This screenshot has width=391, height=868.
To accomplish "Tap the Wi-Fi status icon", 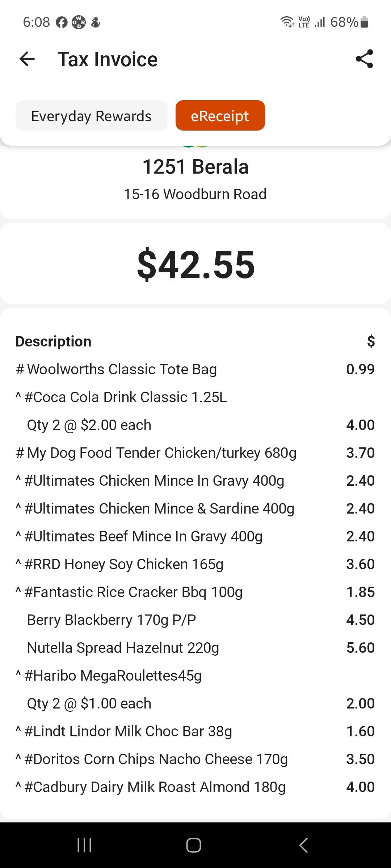I will [x=287, y=22].
